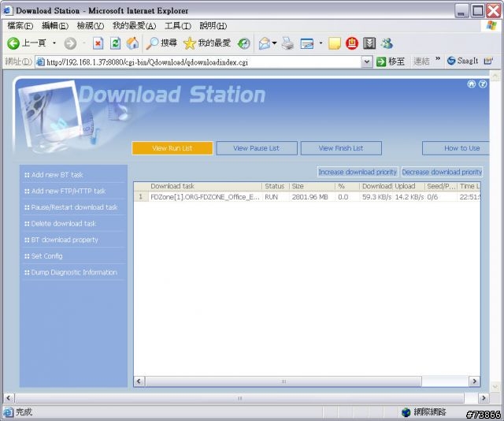The width and height of the screenshot is (504, 421).
Task: Open the History clock icon
Action: [x=243, y=43]
